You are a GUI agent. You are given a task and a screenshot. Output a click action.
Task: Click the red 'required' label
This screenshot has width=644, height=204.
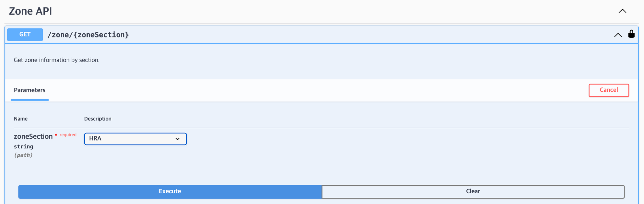[68, 135]
